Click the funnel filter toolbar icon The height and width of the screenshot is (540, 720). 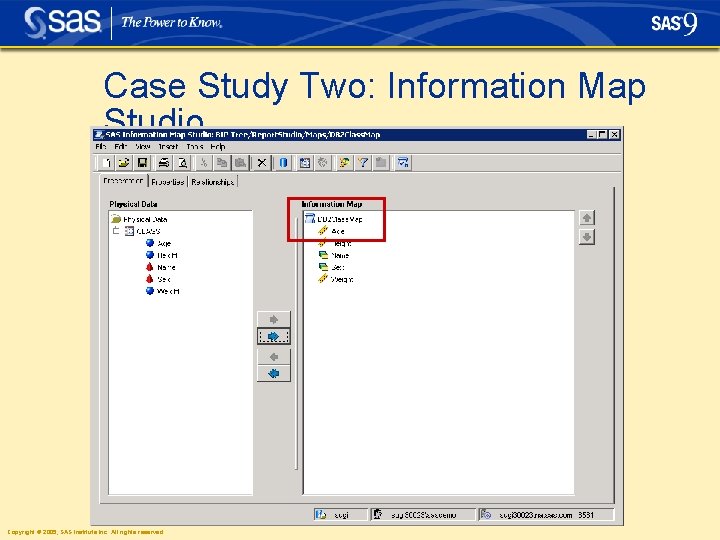363,163
